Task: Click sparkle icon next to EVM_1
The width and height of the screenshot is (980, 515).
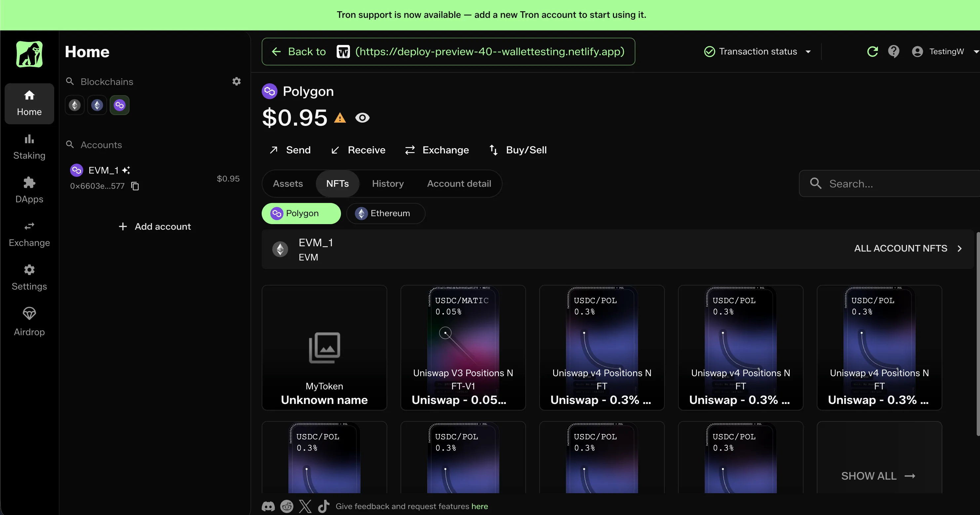Action: pos(126,170)
